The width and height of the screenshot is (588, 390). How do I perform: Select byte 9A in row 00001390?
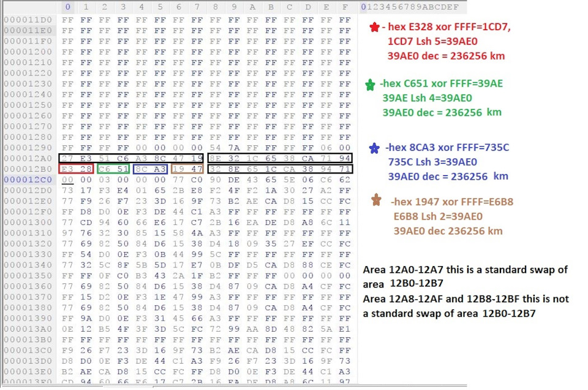tap(86, 318)
